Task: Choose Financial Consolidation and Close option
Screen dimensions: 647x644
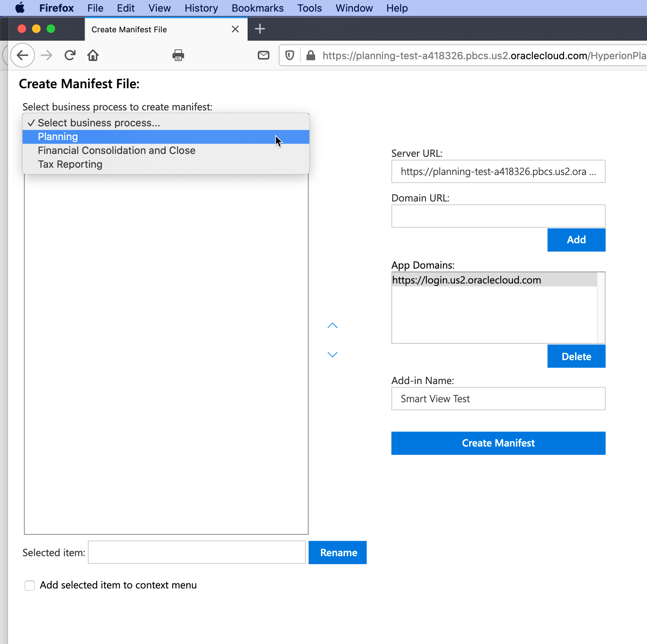Action: [x=166, y=151]
